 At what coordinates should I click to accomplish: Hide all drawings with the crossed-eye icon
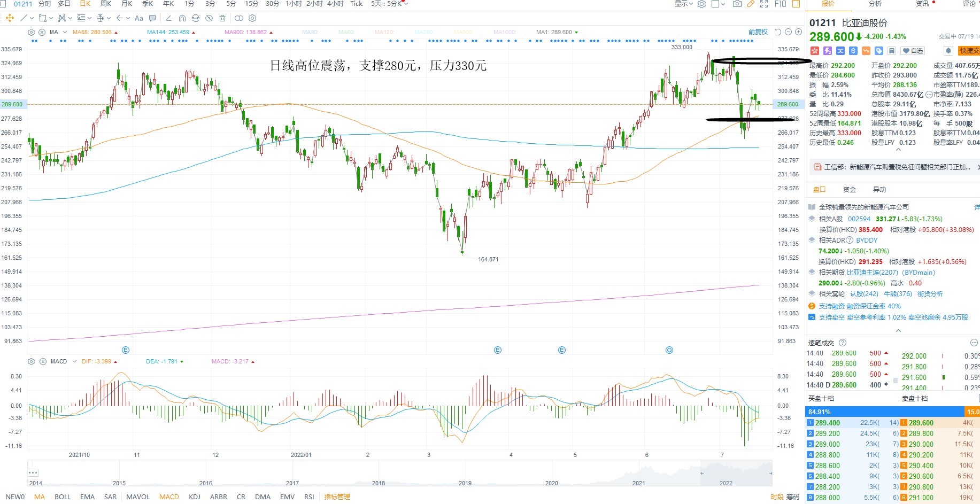coord(209,18)
